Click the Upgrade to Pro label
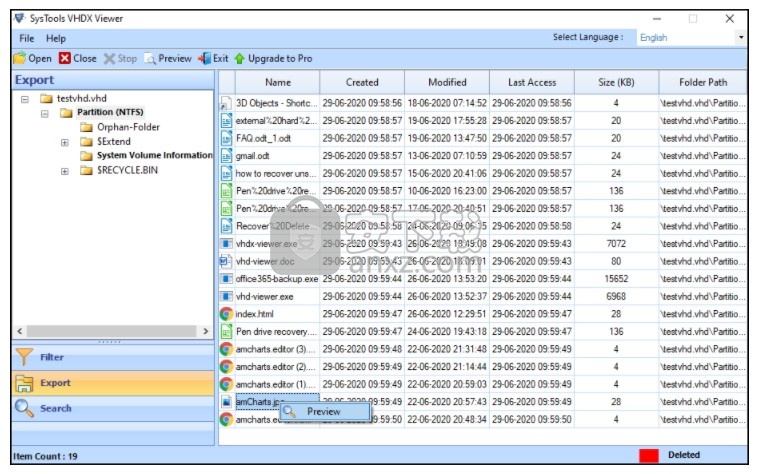 click(x=280, y=59)
